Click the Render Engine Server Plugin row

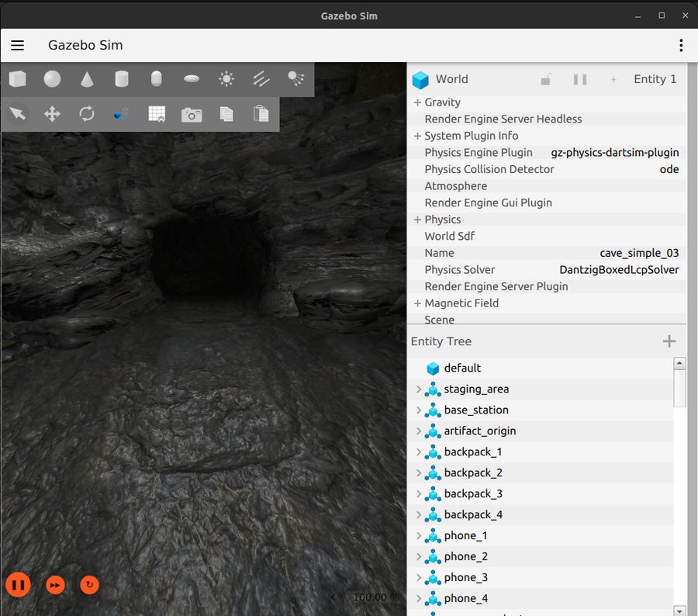547,286
